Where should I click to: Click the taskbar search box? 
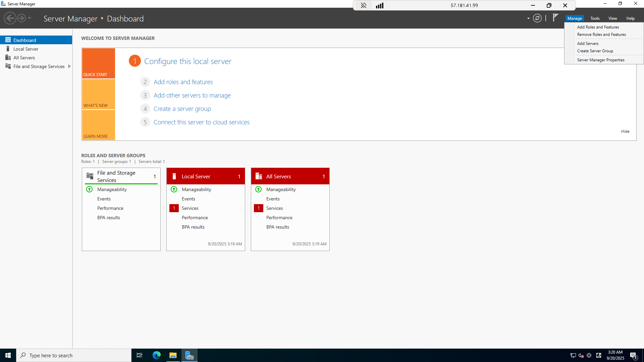pyautogui.click(x=74, y=355)
